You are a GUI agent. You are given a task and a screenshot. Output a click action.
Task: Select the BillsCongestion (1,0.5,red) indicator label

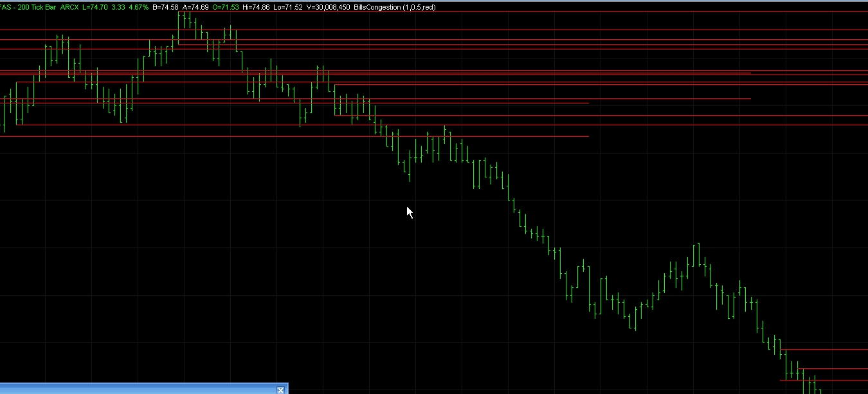pyautogui.click(x=395, y=7)
